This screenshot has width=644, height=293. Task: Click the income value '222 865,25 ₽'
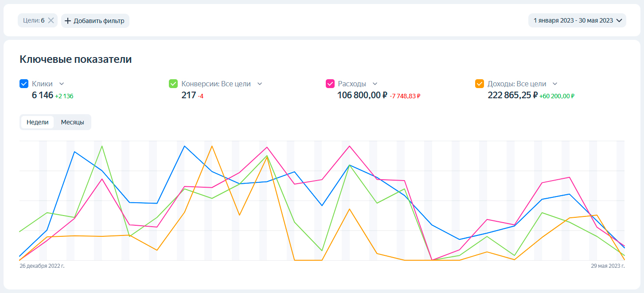point(513,95)
